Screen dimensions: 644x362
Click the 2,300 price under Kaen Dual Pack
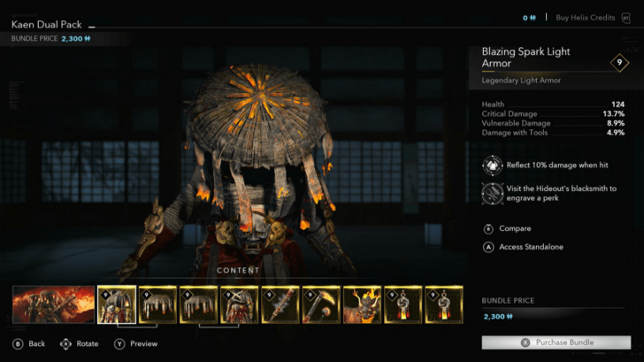(x=76, y=39)
